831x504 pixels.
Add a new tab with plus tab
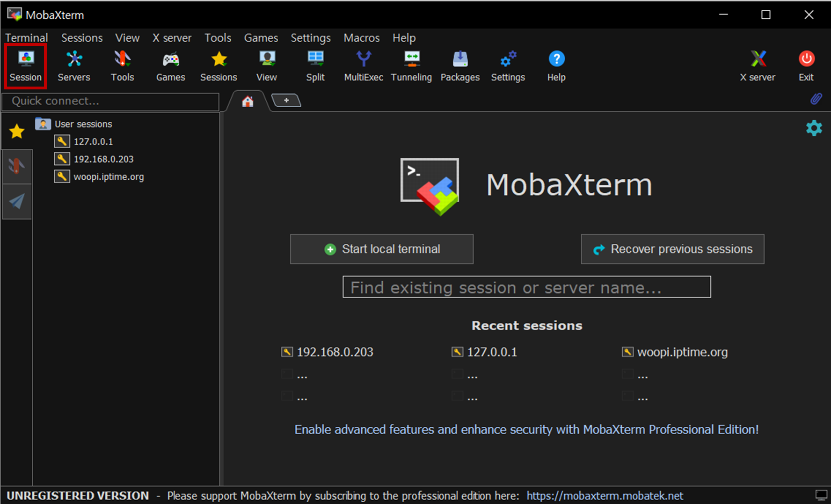[x=286, y=101]
